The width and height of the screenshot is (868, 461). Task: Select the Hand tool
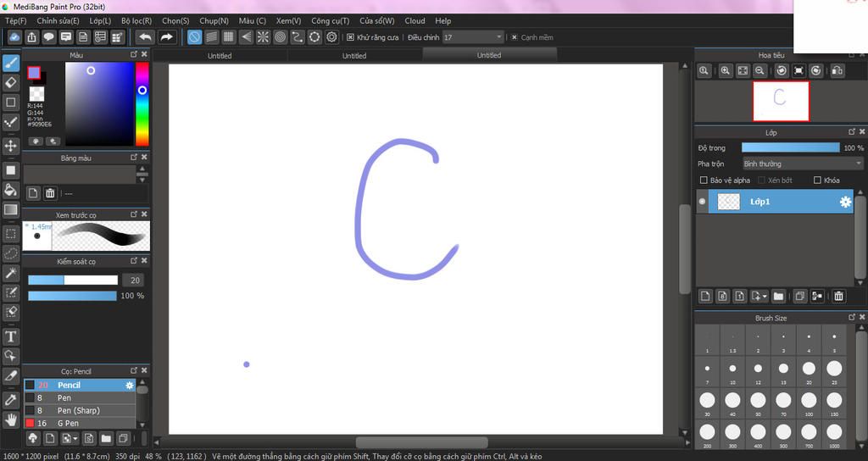pos(10,419)
